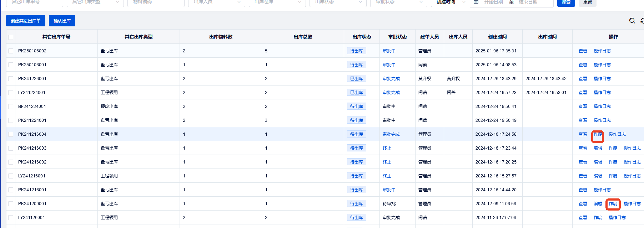Click the search magnifier icon above the table
Image resolution: width=644 pixels, height=228 pixels.
(632, 21)
